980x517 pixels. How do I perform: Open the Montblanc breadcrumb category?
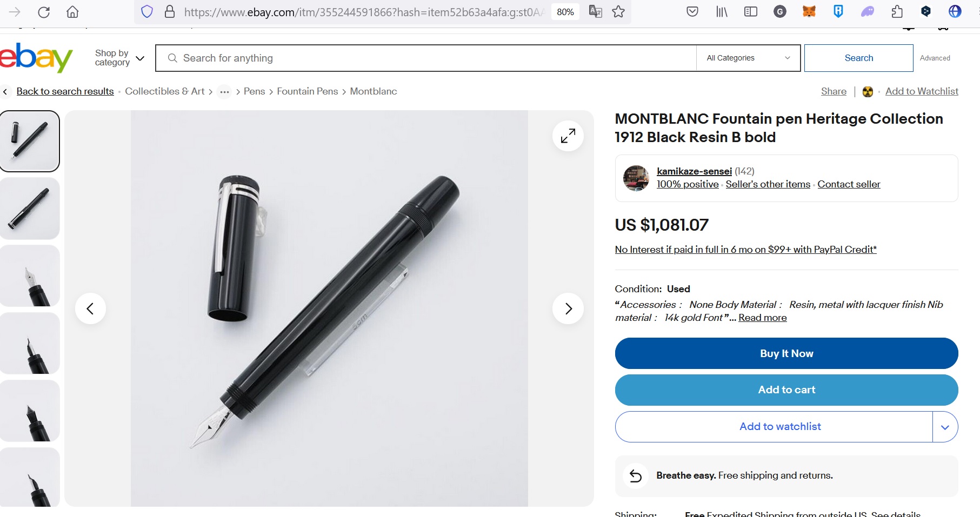[x=373, y=91]
